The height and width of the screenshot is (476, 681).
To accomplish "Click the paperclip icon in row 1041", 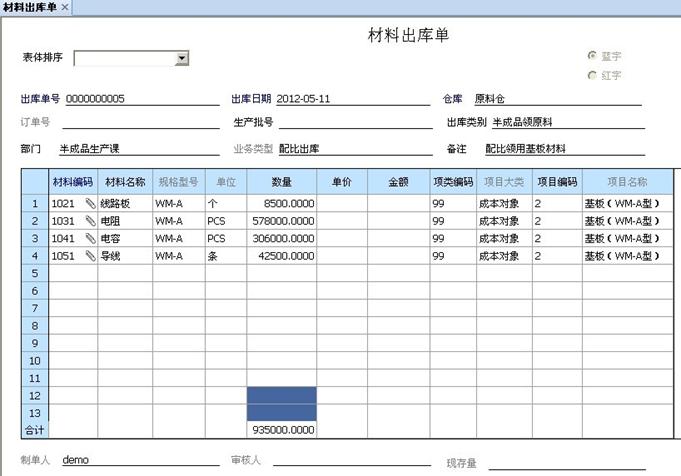I will point(90,238).
